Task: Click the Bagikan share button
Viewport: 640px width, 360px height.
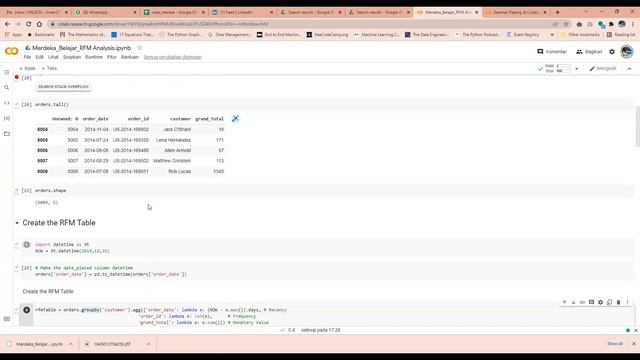Action: [x=589, y=51]
